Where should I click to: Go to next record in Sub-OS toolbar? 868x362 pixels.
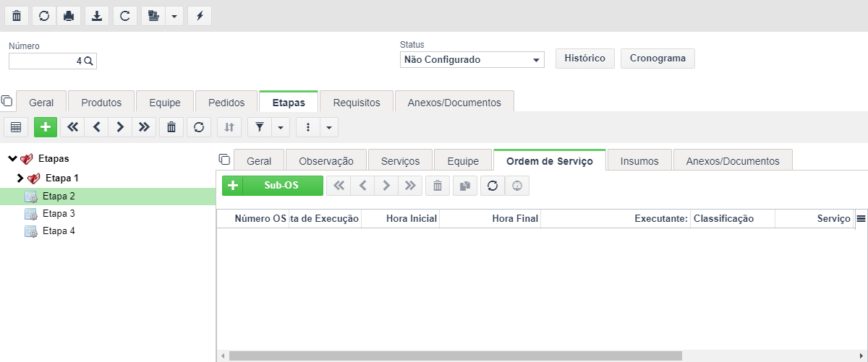(x=386, y=186)
